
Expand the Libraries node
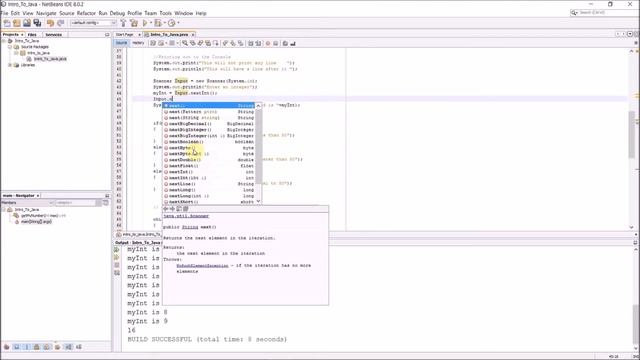coord(10,65)
